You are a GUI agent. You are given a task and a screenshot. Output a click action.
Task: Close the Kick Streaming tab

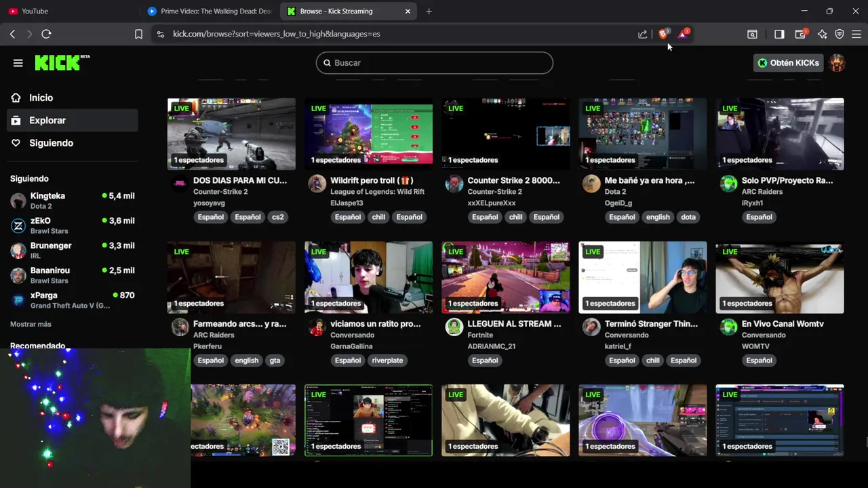(x=408, y=11)
